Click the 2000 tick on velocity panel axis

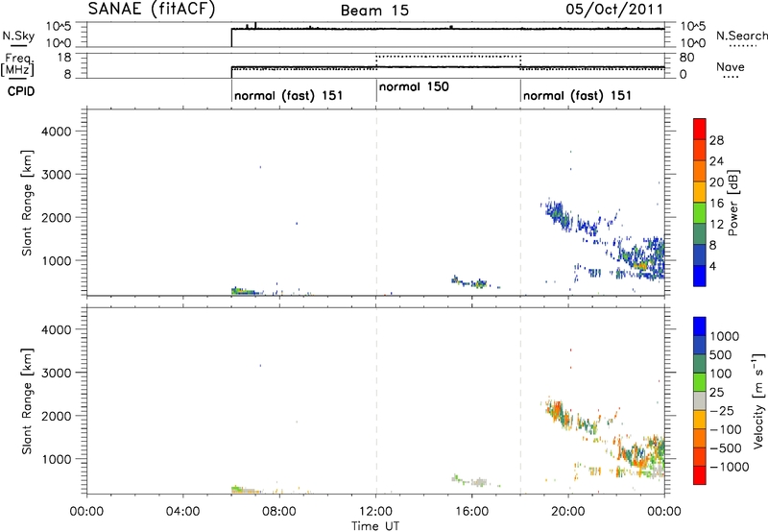[57, 416]
